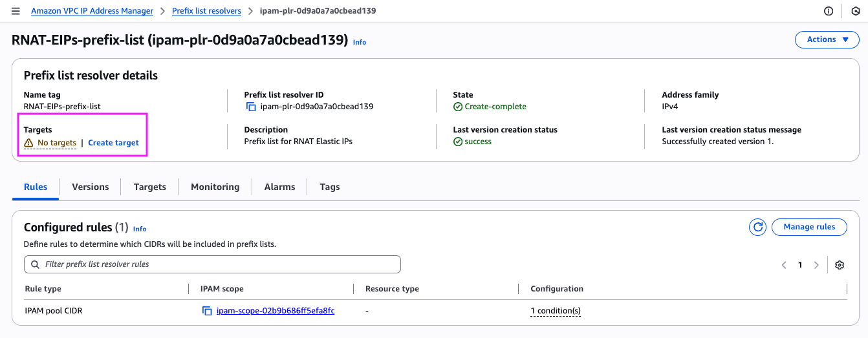The height and width of the screenshot is (338, 868).
Task: Go to next page of rules
Action: click(816, 265)
